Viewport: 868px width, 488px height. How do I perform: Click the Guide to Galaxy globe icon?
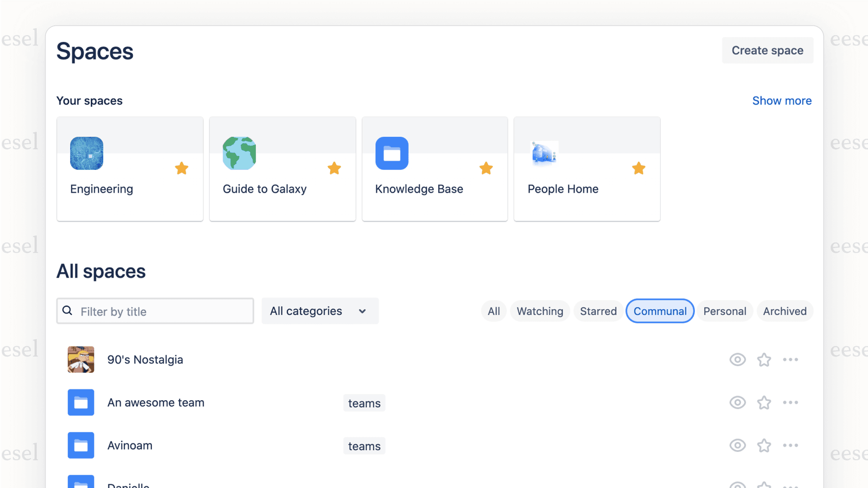point(239,153)
